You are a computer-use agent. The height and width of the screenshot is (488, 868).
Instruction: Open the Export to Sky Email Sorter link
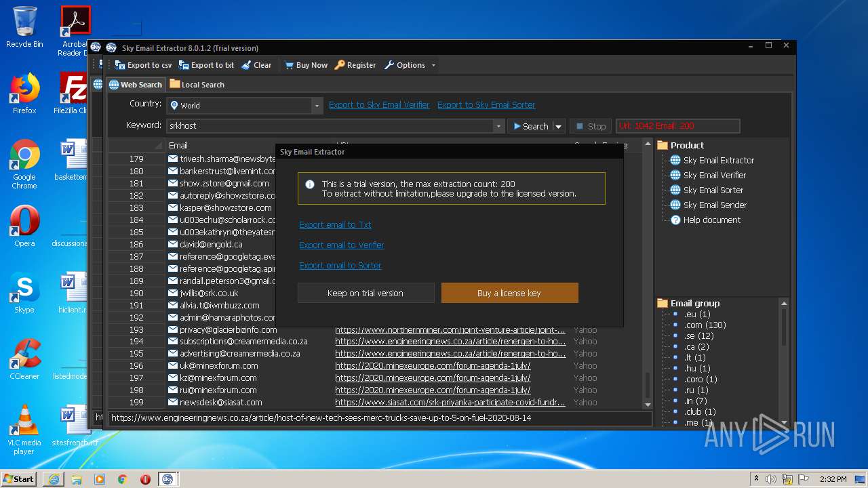[486, 105]
